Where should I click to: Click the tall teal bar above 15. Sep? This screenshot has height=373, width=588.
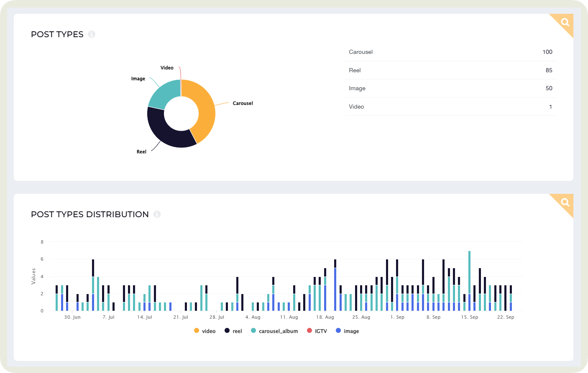point(468,272)
